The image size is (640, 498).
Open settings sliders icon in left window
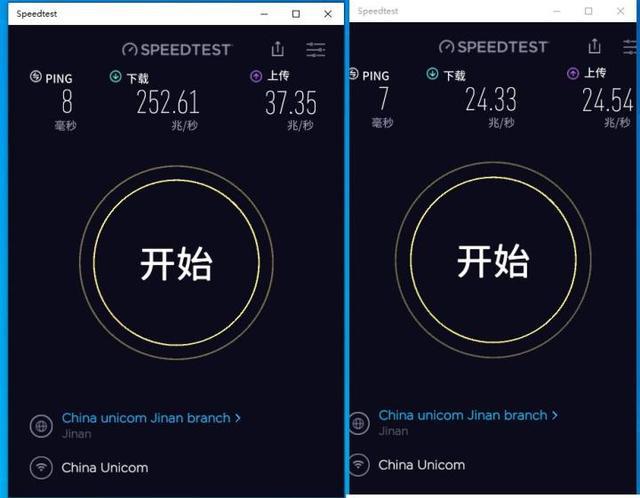[x=316, y=50]
